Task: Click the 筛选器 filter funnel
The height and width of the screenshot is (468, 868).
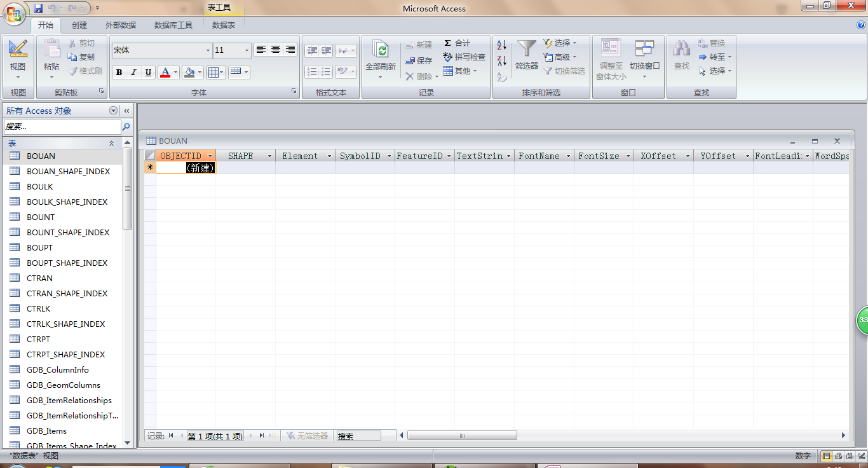Action: (x=527, y=56)
